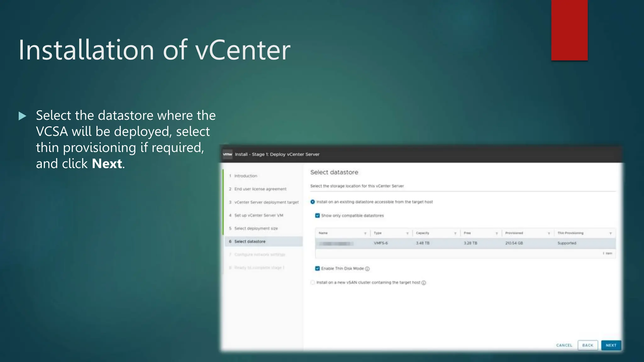Click Ready to complete stage 1 step
This screenshot has width=644, height=362.
click(257, 268)
